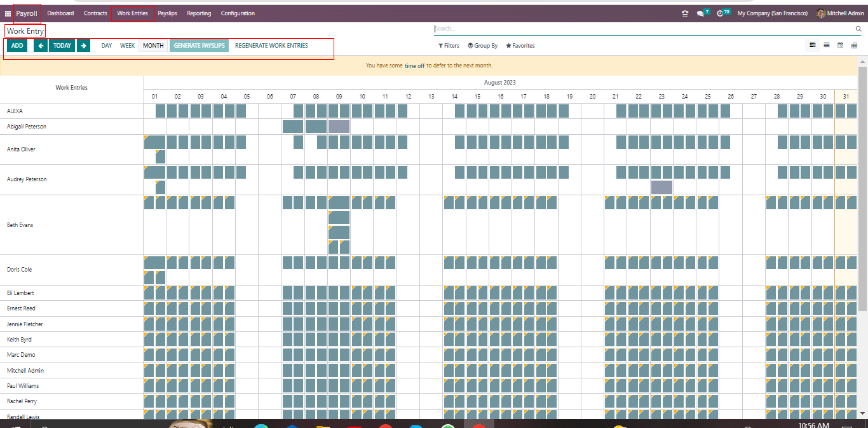Switch to the list view icon
The width and height of the screenshot is (868, 428).
click(x=827, y=45)
